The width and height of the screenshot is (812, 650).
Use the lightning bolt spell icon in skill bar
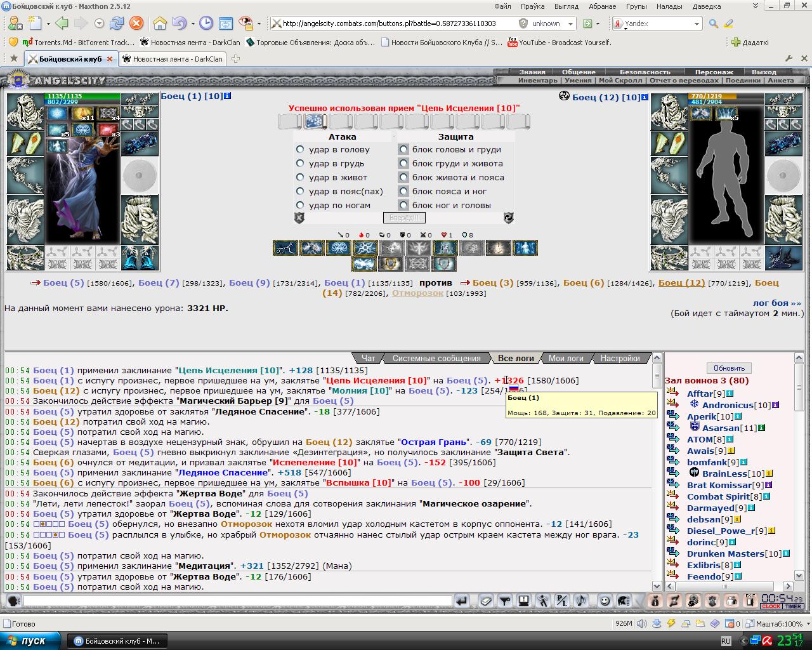pyautogui.click(x=285, y=248)
